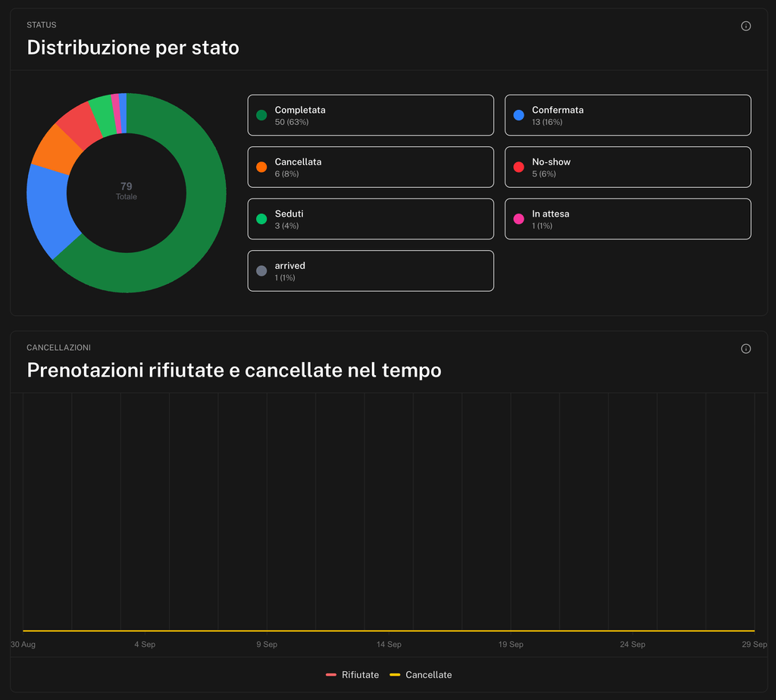Open the Cancellata status card
776x700 pixels.
[371, 167]
